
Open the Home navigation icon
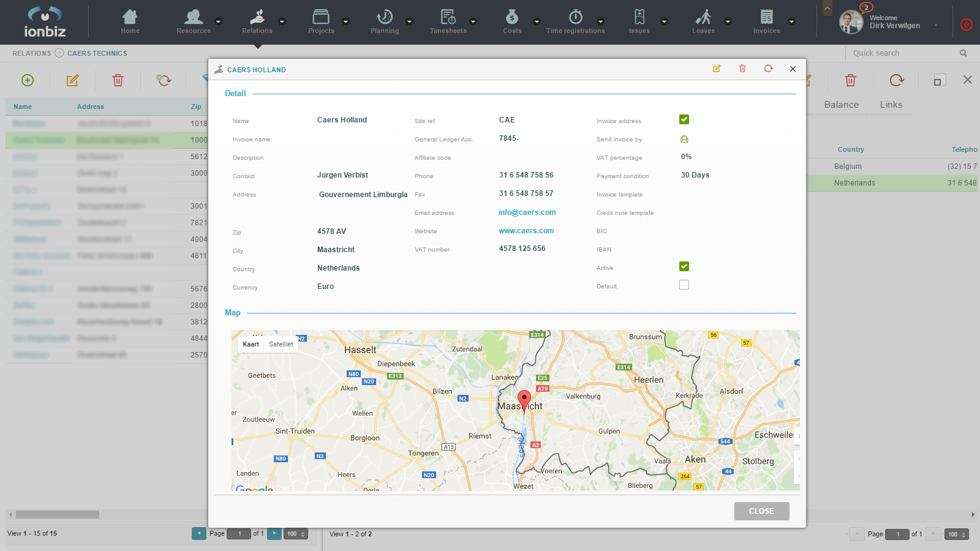click(x=130, y=21)
